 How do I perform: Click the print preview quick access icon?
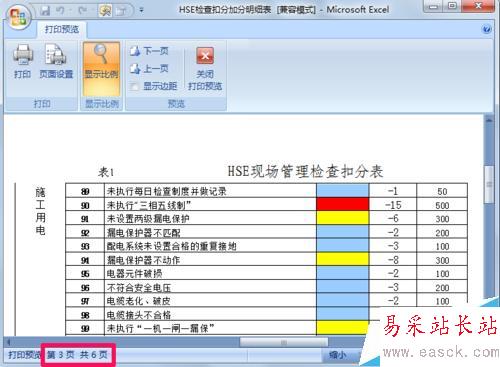(x=105, y=11)
